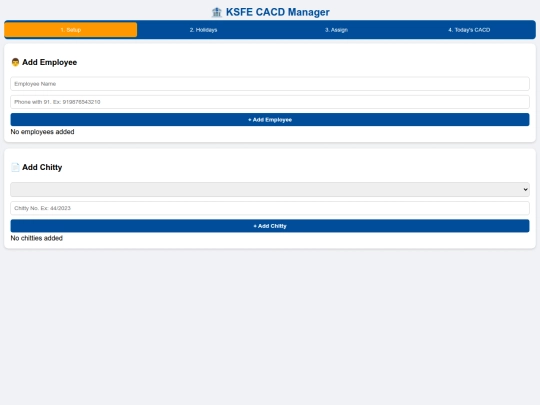
Task: Click the Phone with 91 input field
Action: [x=270, y=102]
